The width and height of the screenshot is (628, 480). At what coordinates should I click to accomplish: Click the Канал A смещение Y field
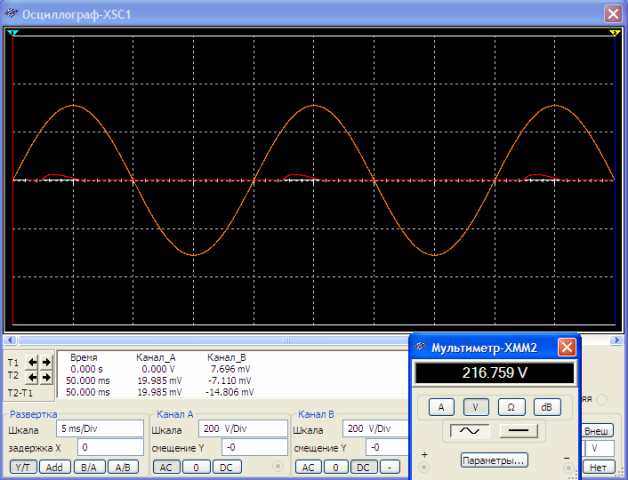[254, 447]
